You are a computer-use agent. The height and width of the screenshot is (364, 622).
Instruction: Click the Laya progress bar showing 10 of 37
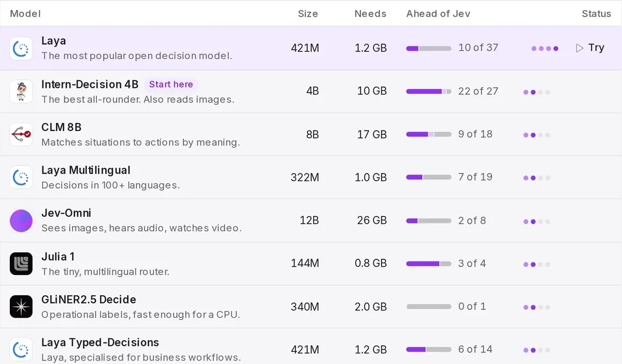pos(429,48)
